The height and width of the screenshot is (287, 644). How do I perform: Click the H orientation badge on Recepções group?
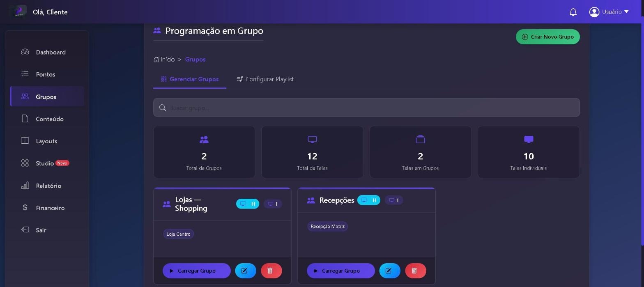[369, 200]
